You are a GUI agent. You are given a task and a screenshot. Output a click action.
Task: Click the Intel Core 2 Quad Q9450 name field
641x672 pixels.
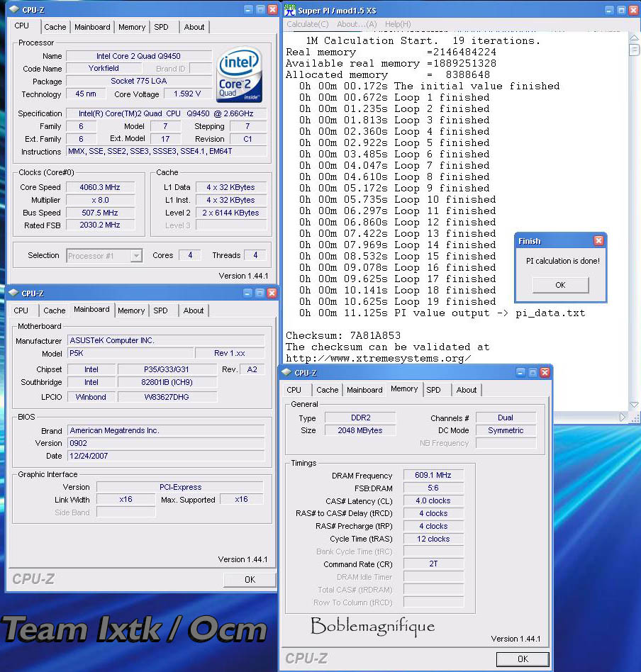tap(138, 56)
